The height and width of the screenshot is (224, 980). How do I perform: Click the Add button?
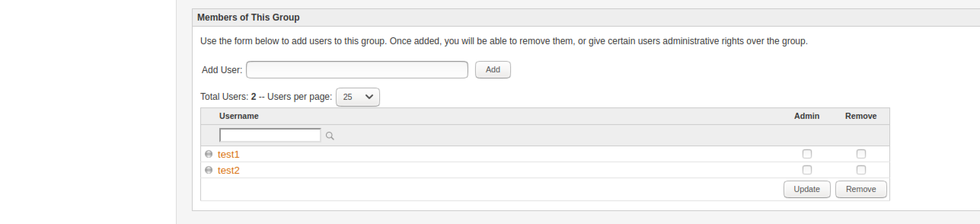[493, 70]
